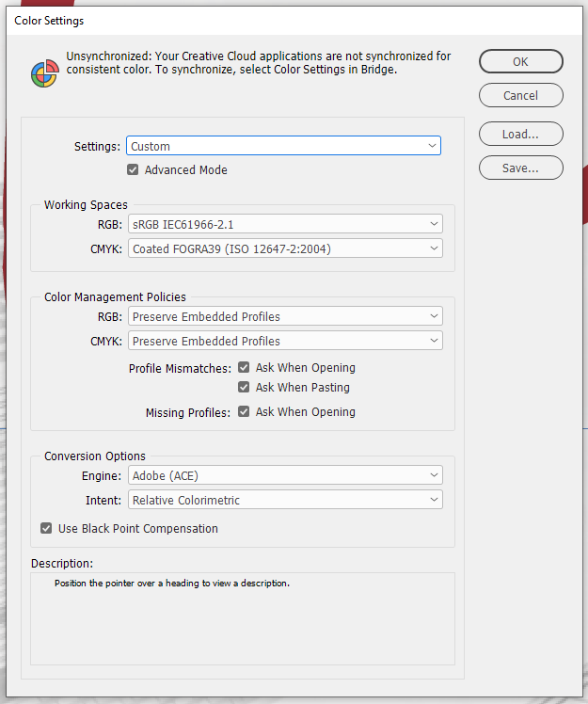This screenshot has height=704, width=588.
Task: Click the Conversion Options heading
Action: coord(95,456)
